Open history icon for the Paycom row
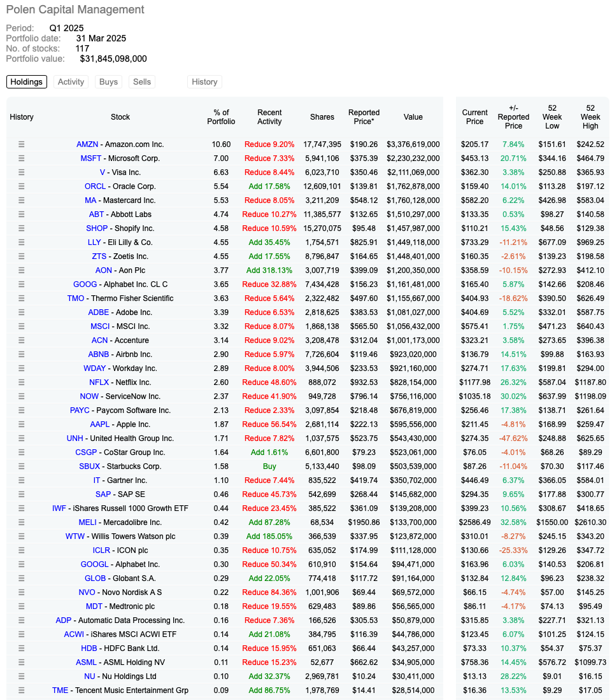The image size is (612, 700). click(x=22, y=410)
